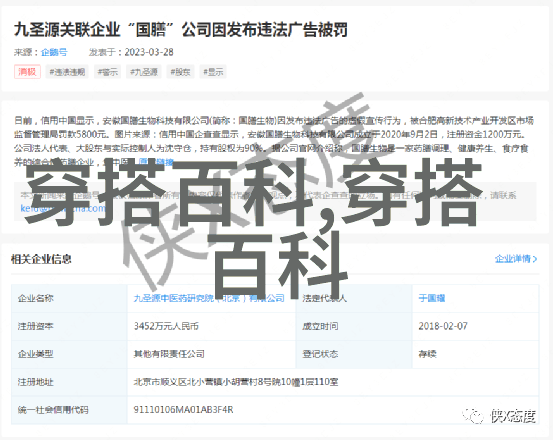
Task: Click the 2018-02-07 founding date
Action: pyautogui.click(x=443, y=326)
